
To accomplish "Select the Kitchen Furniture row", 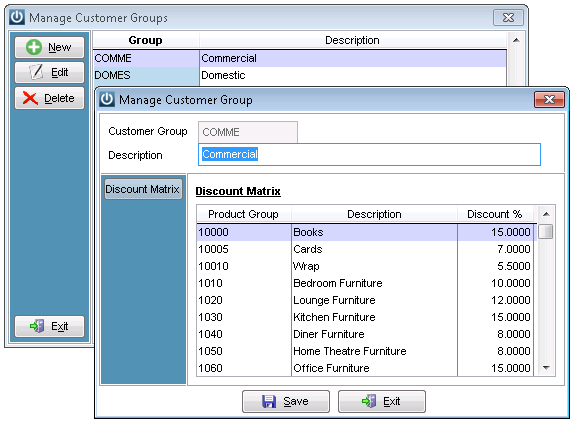I will click(x=365, y=317).
